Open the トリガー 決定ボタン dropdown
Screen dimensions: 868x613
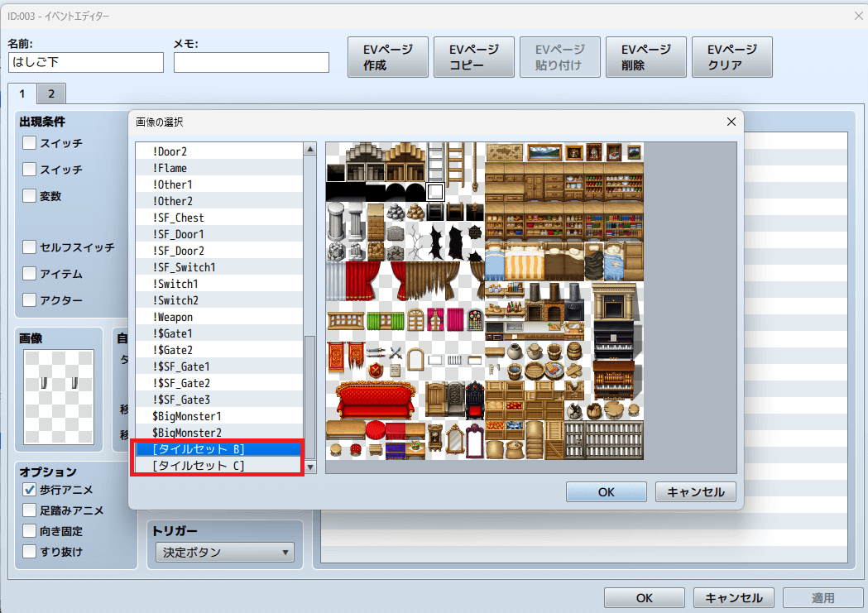[225, 552]
